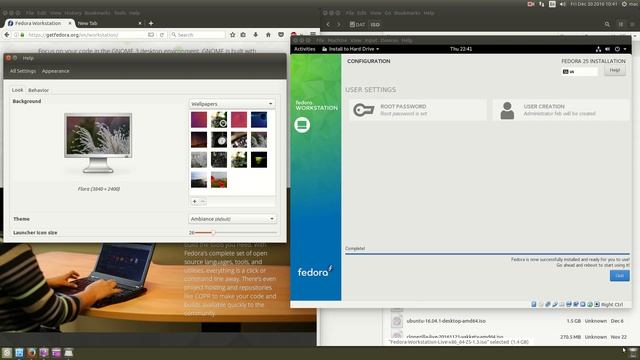Open the Machine menu in VirtualBox
This screenshot has width=640, height=360.
337,41
